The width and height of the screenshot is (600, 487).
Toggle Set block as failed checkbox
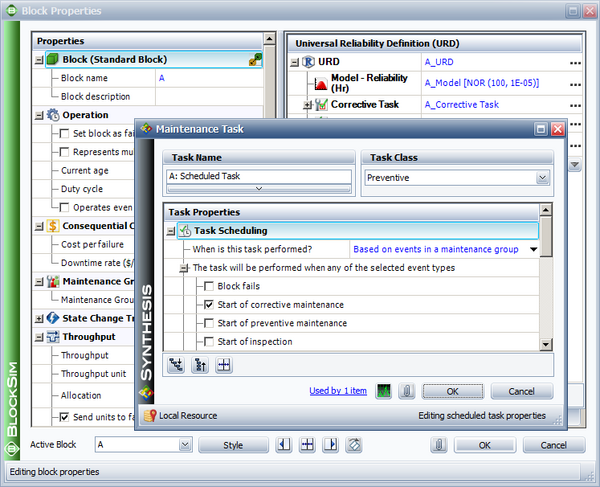pos(64,134)
